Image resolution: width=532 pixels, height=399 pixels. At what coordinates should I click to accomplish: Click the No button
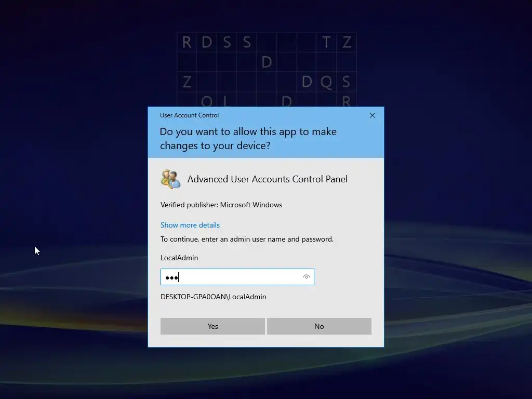click(x=319, y=326)
